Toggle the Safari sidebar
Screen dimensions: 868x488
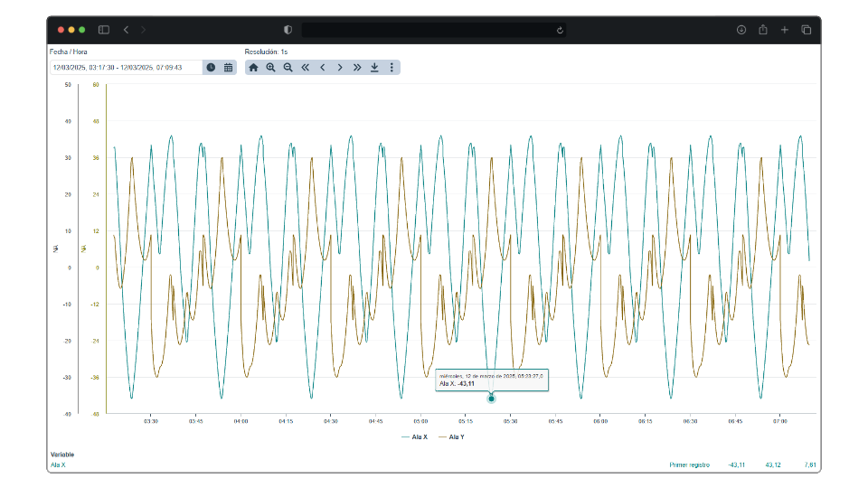[x=104, y=30]
